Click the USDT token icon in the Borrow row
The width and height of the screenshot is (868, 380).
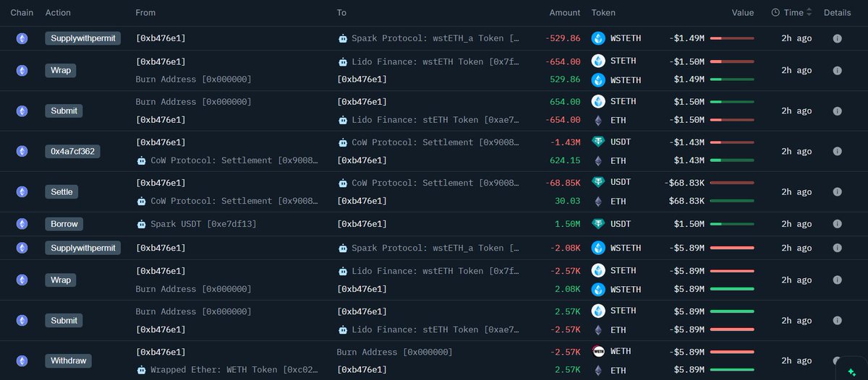coord(598,224)
